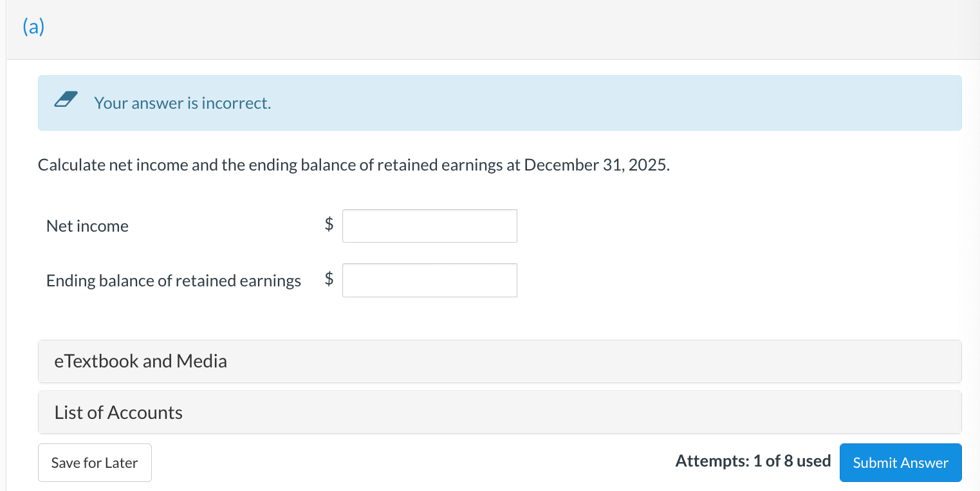Viewport: 980px width, 491px height.
Task: Click the incorrect answer feedback message
Action: pyautogui.click(x=182, y=103)
